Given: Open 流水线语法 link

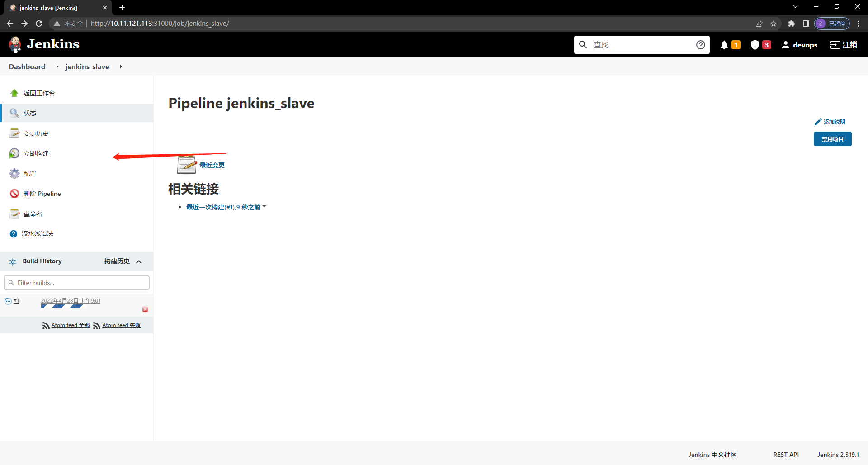Looking at the screenshot, I should coord(38,233).
